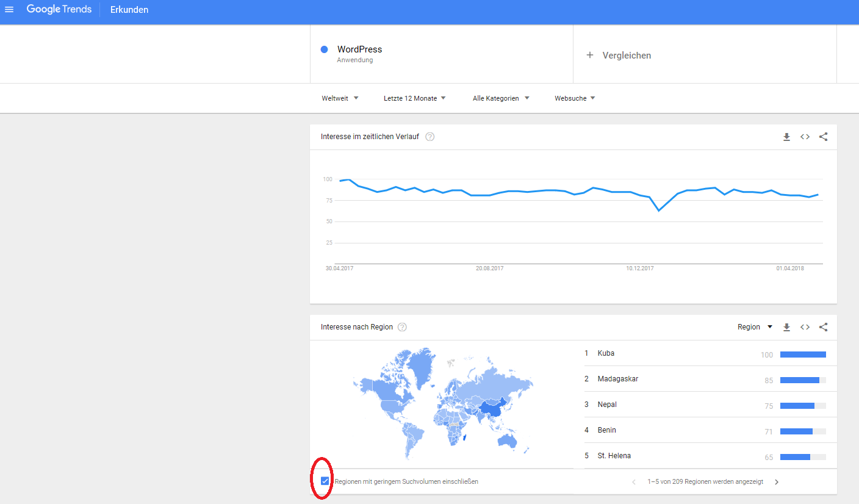Image resolution: width=859 pixels, height=504 pixels.
Task: Open the Letzte 12 Monate dropdown
Action: coord(415,98)
